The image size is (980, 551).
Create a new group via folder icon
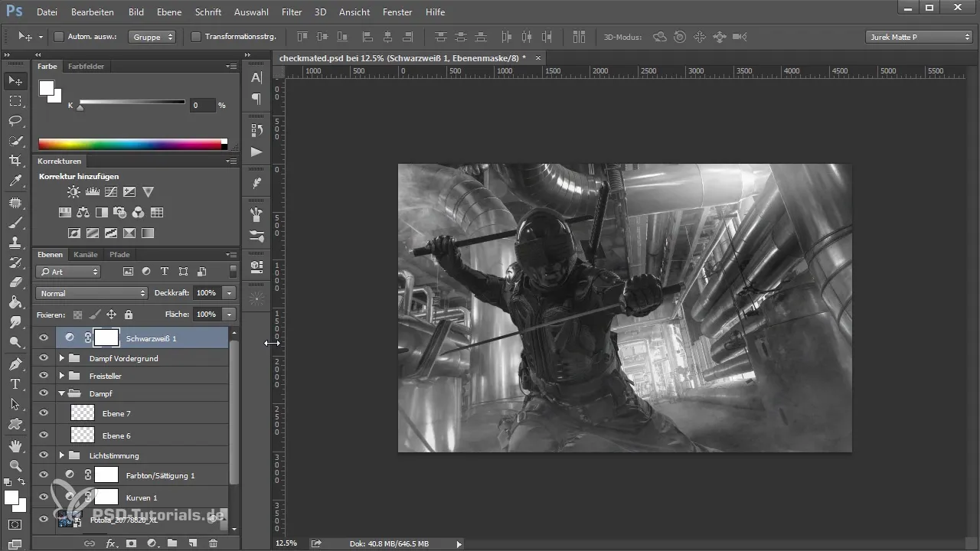[171, 543]
